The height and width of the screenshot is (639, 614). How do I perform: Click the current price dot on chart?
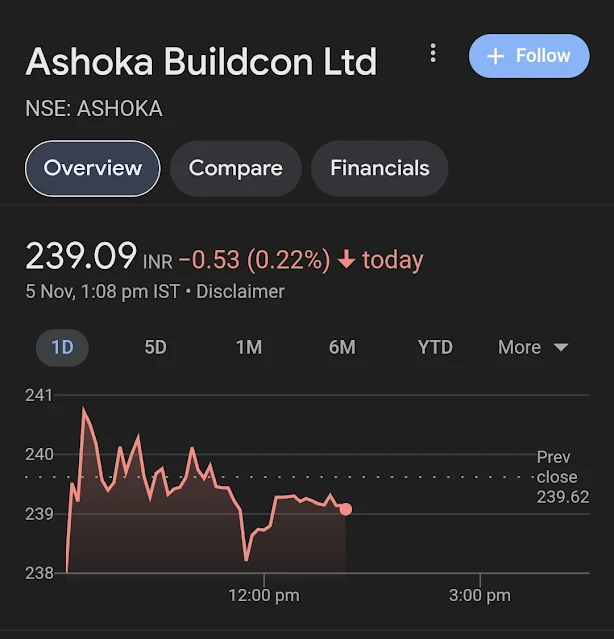345,509
